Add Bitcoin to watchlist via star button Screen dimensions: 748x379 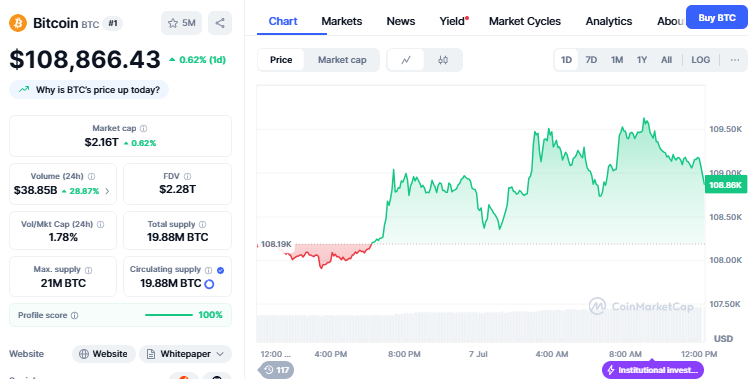click(182, 23)
